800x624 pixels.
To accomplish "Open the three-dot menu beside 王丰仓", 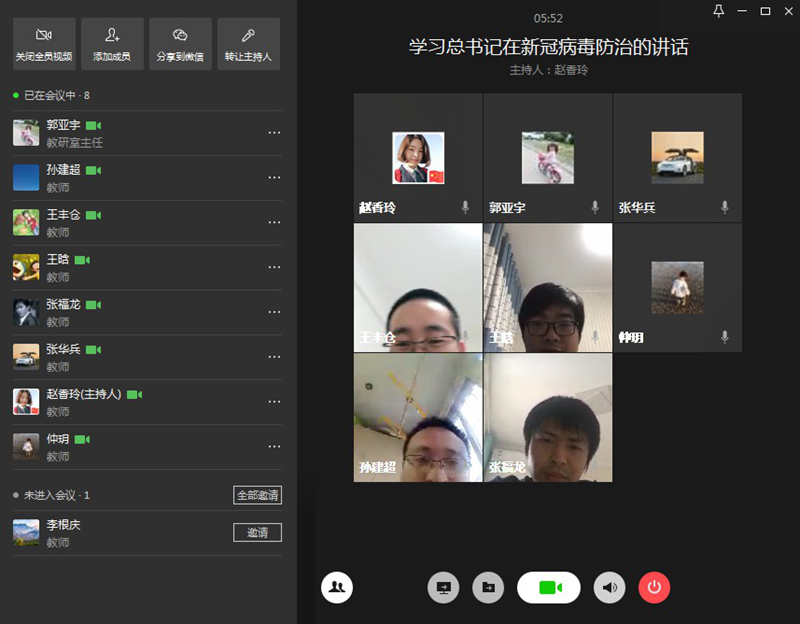I will coord(274,222).
